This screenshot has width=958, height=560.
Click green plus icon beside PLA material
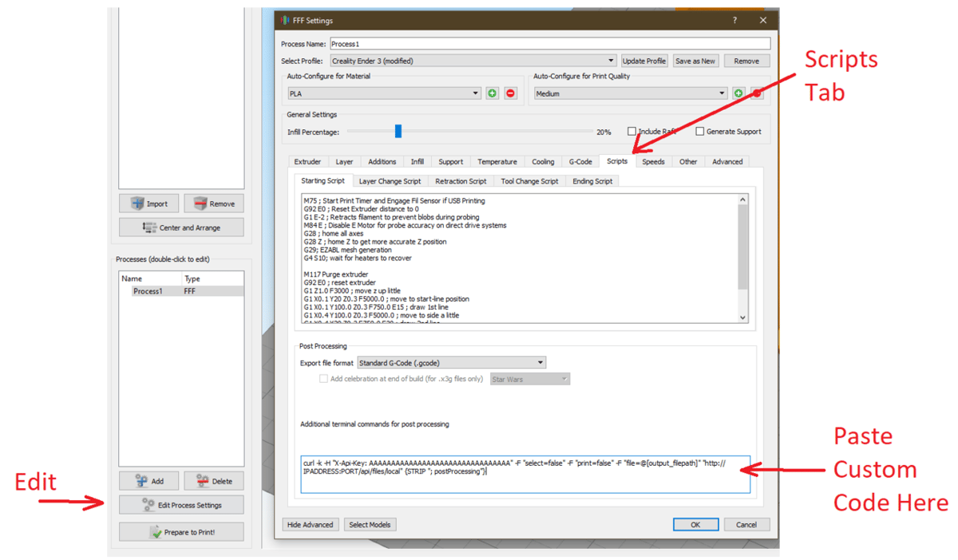[x=493, y=93]
